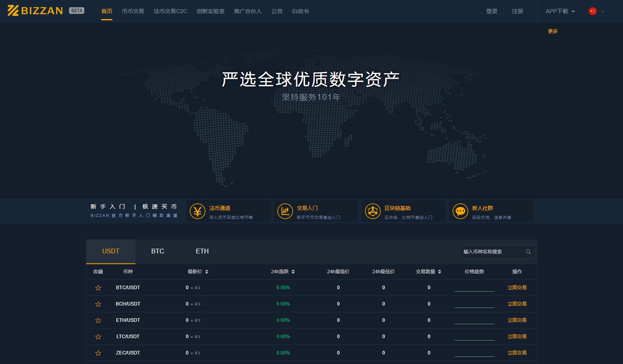Click the yen 法币通道 icon
This screenshot has height=364, width=623.
pyautogui.click(x=197, y=211)
